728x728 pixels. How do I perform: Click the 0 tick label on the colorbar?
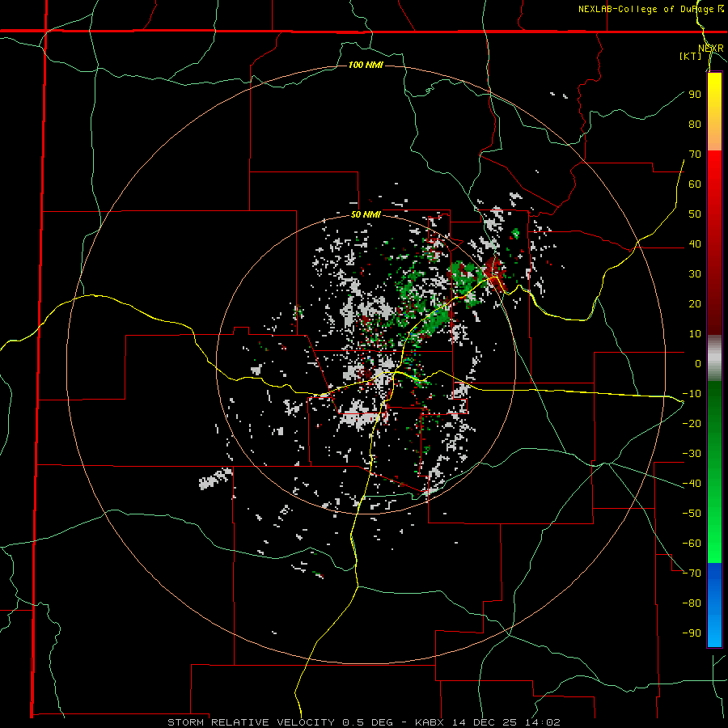698,363
